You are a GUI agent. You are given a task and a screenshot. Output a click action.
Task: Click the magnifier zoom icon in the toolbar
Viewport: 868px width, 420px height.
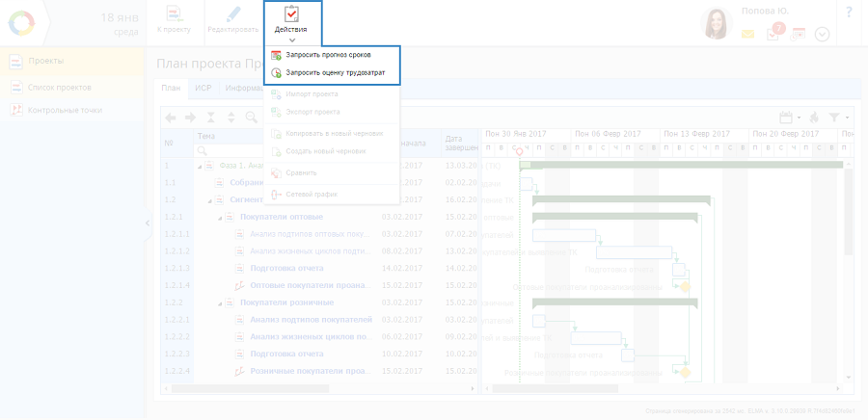(x=252, y=118)
